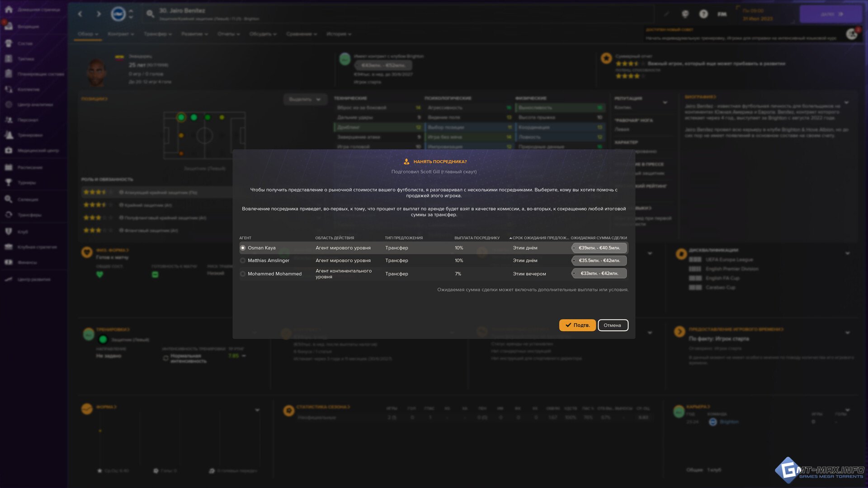Open the История menu tab
Viewport: 868px width, 488px height.
339,34
